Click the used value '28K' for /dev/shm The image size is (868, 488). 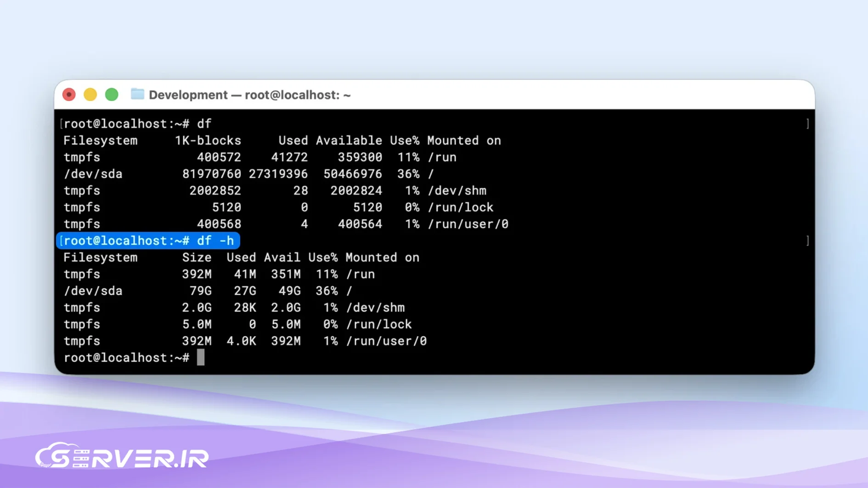coord(245,308)
